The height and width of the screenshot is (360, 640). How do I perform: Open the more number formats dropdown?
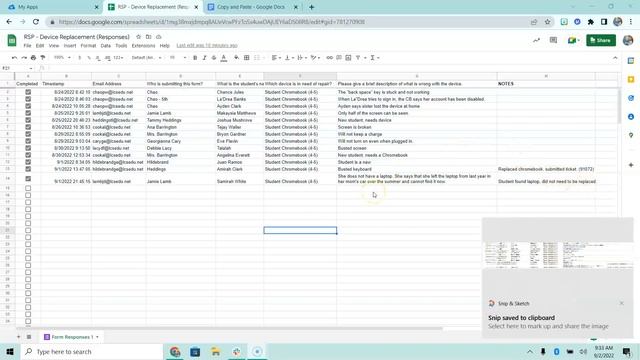118,58
